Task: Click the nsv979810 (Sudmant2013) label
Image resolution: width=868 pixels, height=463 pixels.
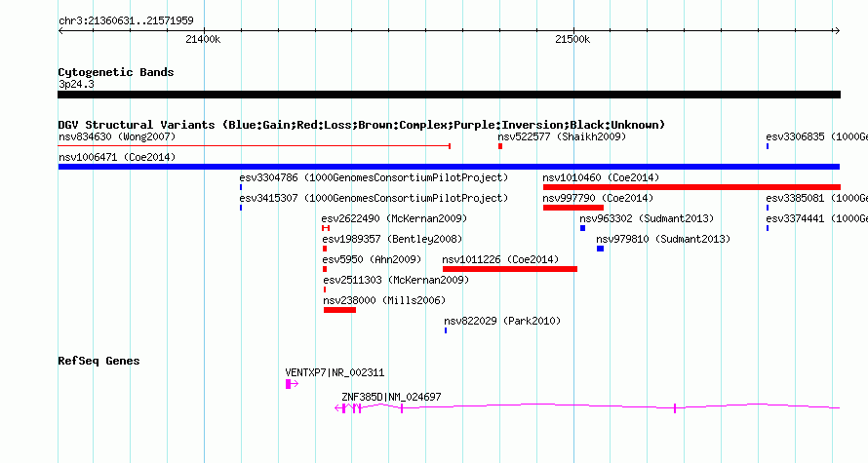Action: pyautogui.click(x=663, y=239)
